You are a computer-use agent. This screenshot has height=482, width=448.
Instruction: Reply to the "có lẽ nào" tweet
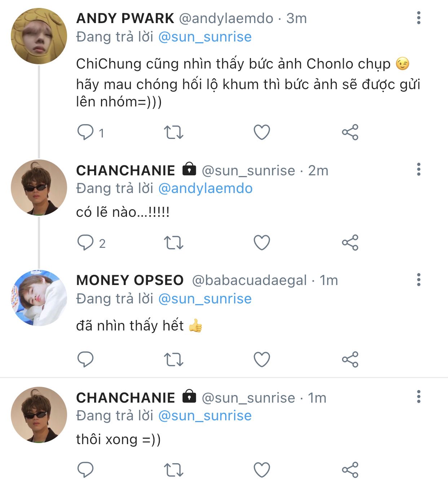pos(85,242)
